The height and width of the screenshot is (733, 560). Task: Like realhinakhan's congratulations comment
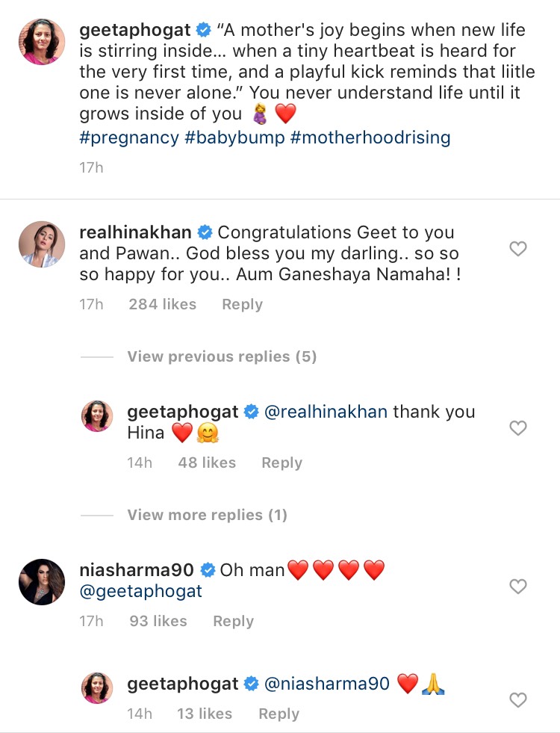tap(517, 249)
